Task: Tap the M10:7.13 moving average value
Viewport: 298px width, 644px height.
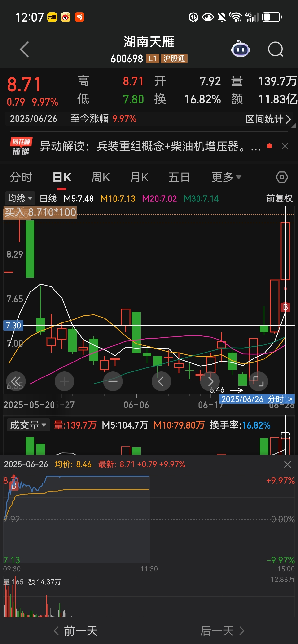Action: 118,198
